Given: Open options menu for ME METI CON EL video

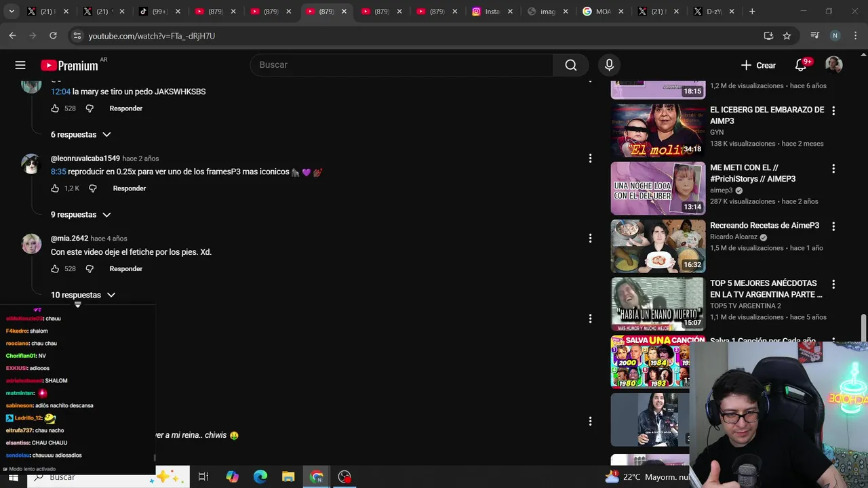Looking at the screenshot, I should click(x=833, y=168).
